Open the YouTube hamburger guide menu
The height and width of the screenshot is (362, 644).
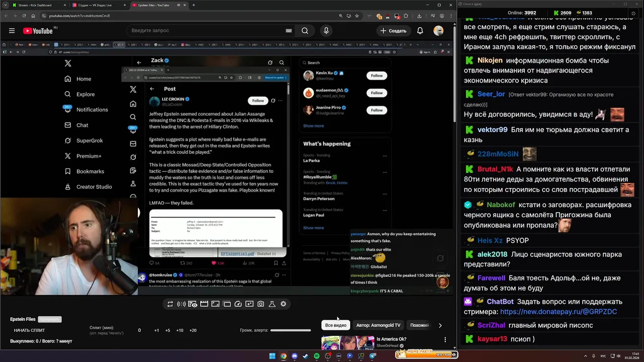12,31
